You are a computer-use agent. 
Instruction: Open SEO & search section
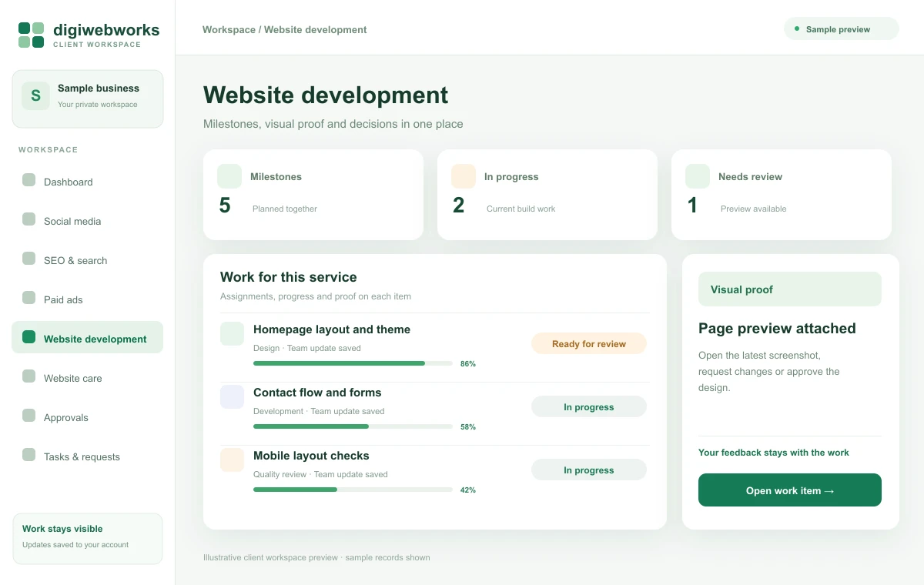[x=87, y=260]
